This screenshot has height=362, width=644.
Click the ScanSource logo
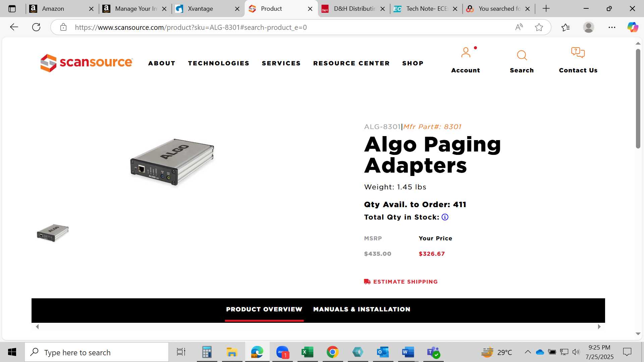[87, 63]
